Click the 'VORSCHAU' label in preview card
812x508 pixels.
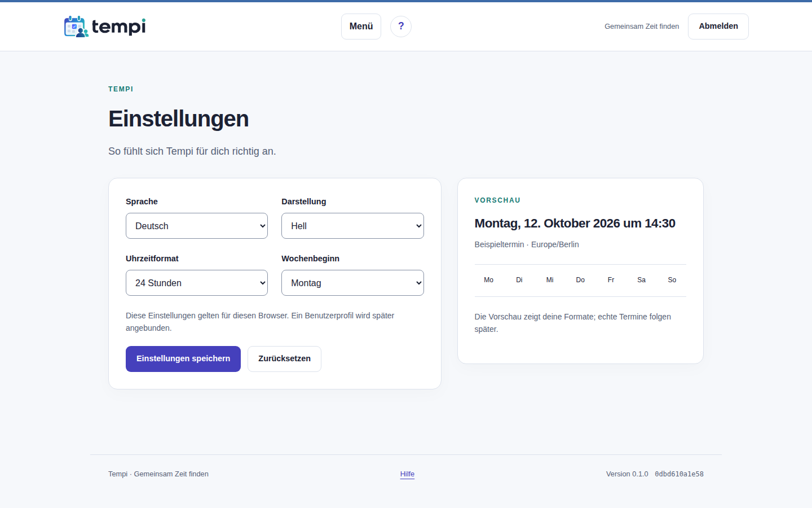pyautogui.click(x=497, y=200)
